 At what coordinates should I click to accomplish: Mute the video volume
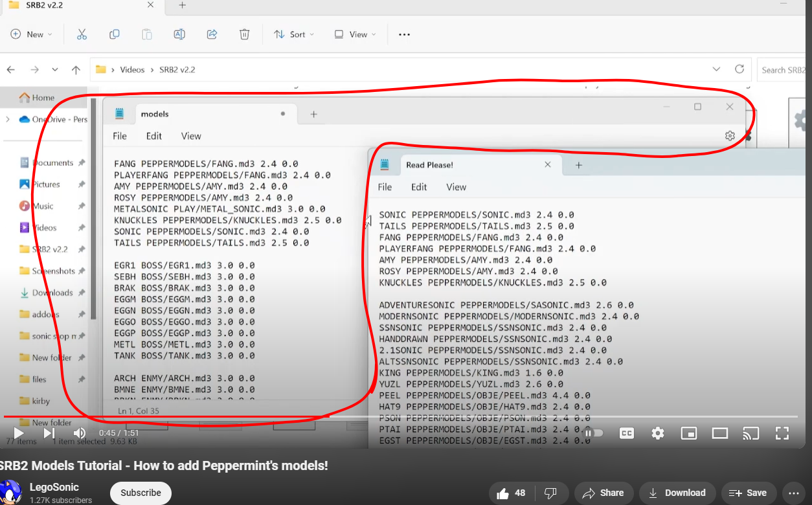pos(80,433)
